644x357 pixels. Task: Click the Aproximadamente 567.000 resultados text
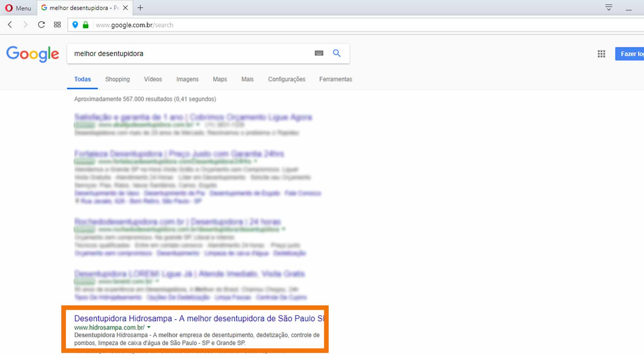(x=145, y=99)
